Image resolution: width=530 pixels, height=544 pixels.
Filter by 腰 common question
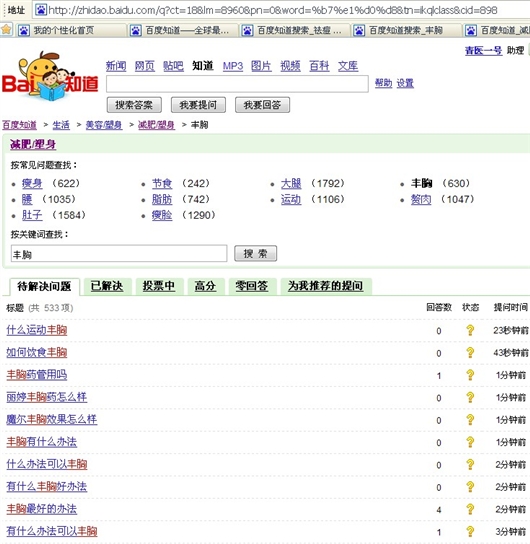click(27, 199)
